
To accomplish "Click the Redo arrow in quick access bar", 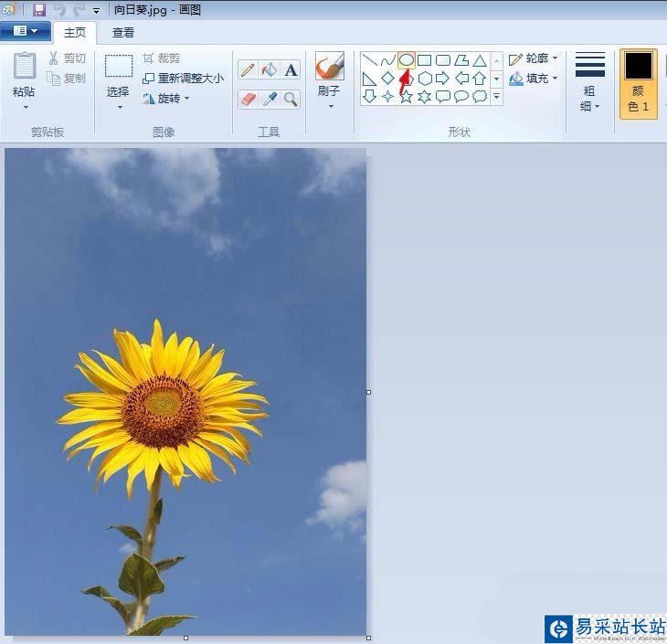I will tap(79, 10).
